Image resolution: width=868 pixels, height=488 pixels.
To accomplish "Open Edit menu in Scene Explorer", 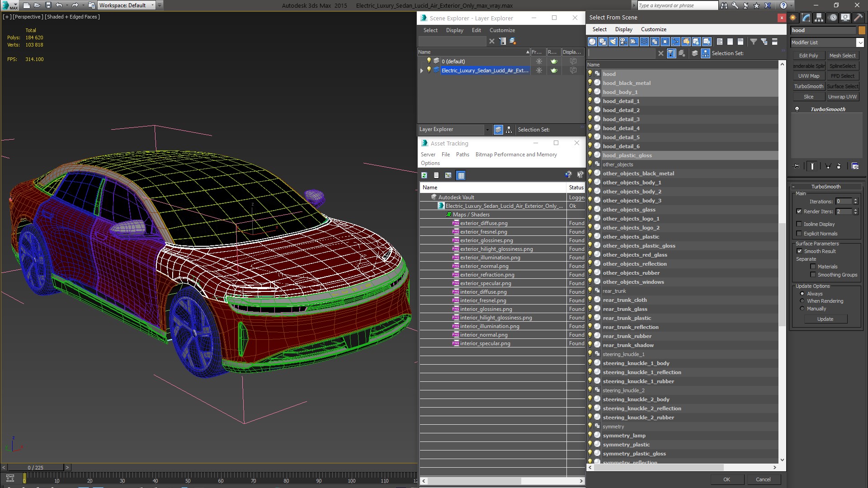I will coord(476,30).
